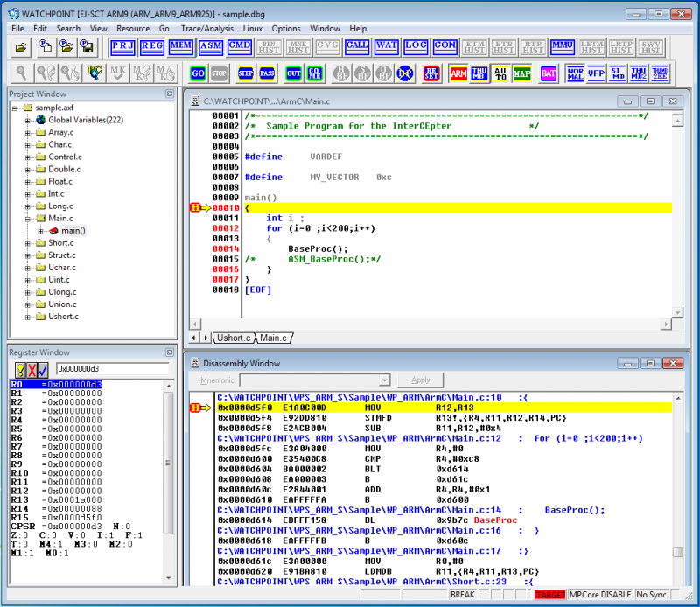The width and height of the screenshot is (700, 607).
Task: Click the green GO run button
Action: coord(198,73)
